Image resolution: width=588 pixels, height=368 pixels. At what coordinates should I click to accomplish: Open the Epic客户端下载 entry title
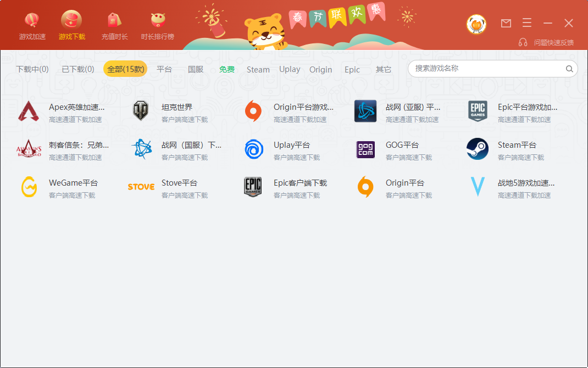(301, 182)
